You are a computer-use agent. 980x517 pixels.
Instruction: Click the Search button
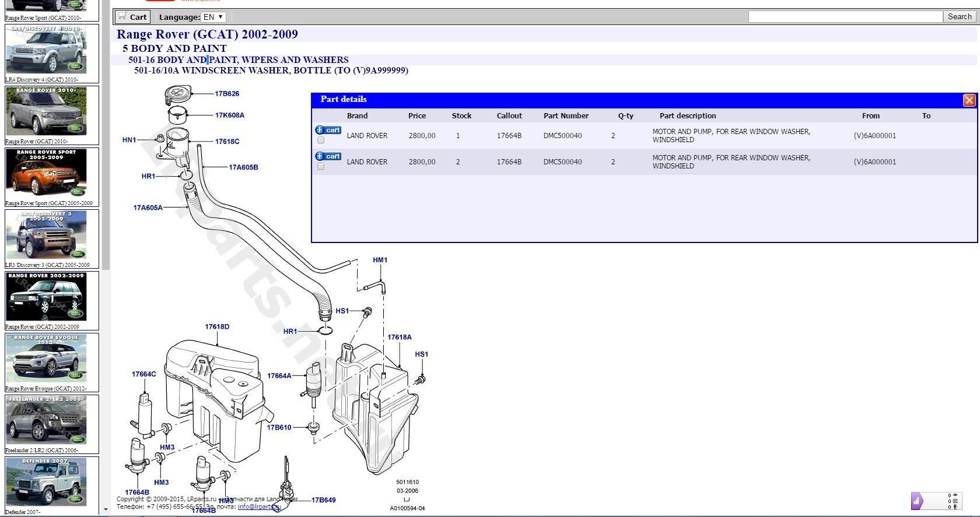(x=960, y=17)
